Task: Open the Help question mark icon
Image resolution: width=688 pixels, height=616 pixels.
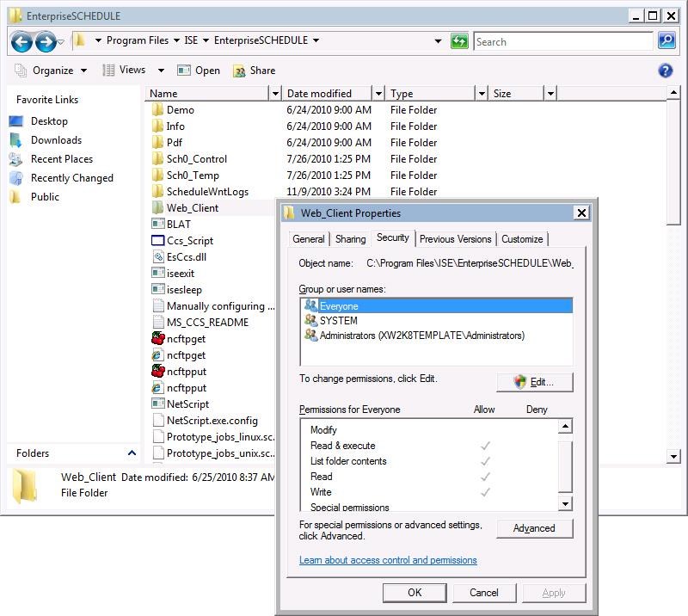Action: [x=665, y=71]
